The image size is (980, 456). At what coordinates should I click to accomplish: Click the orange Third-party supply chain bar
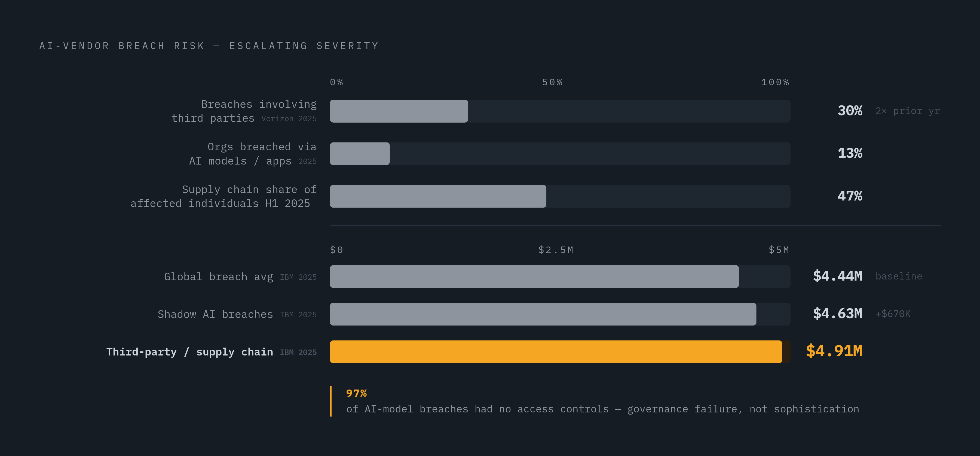[556, 352]
